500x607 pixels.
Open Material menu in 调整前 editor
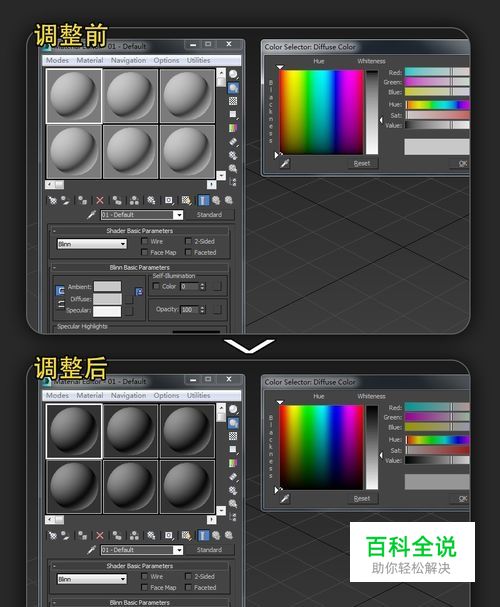(x=90, y=60)
